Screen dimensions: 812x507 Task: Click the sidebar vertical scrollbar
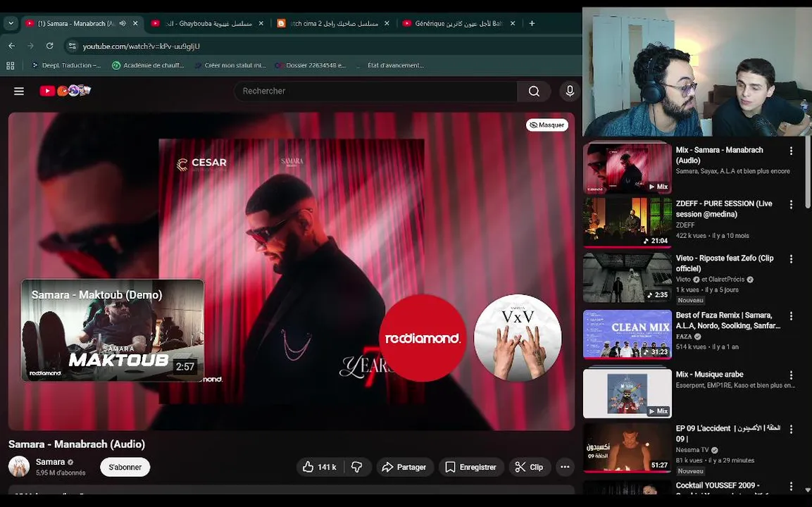click(x=808, y=172)
